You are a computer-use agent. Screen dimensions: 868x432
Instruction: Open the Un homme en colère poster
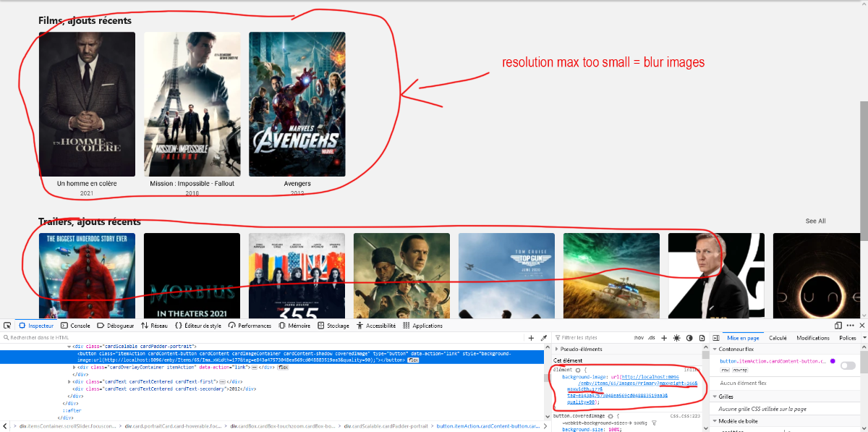tap(87, 104)
